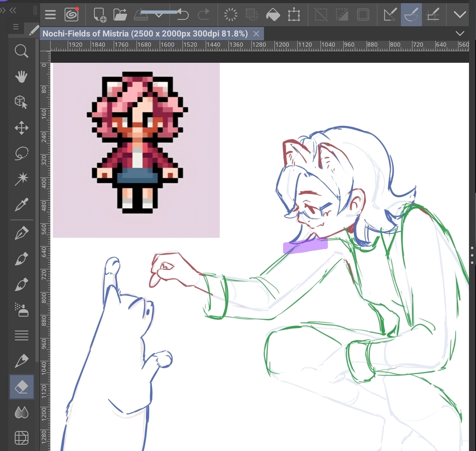The image size is (476, 451).
Task: Toggle Snap to Ruler
Action: (x=390, y=15)
